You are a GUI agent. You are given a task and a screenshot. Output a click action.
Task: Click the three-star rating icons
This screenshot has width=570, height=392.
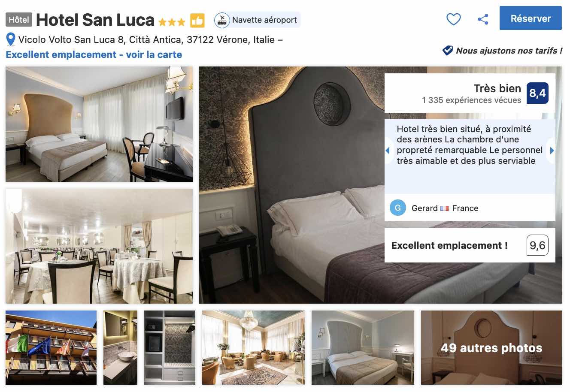pyautogui.click(x=172, y=21)
